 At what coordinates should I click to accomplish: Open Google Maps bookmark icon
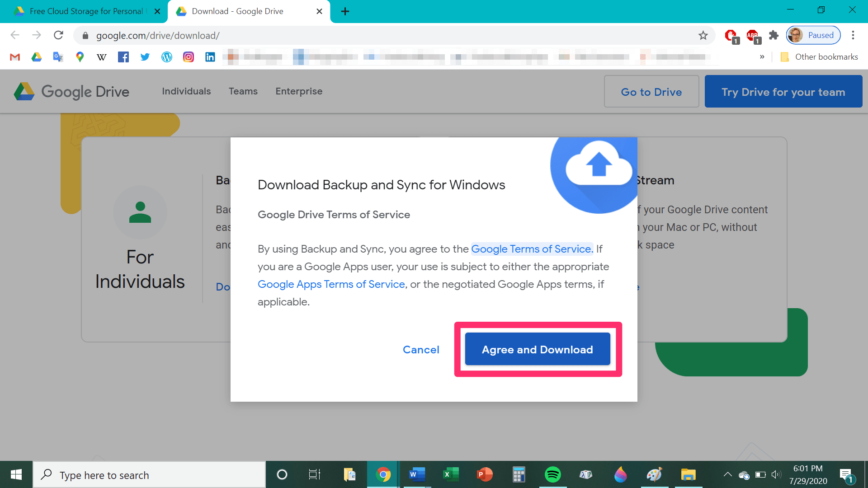pos(80,57)
